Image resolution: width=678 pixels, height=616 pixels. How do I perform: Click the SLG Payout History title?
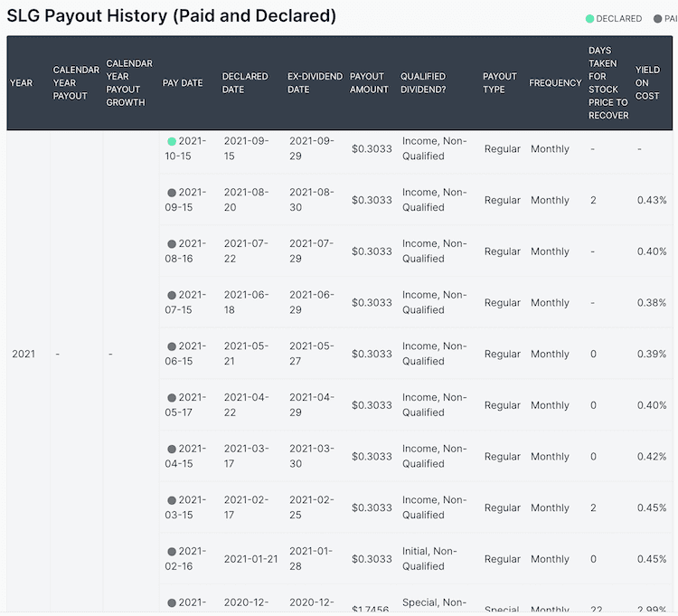coord(171,16)
